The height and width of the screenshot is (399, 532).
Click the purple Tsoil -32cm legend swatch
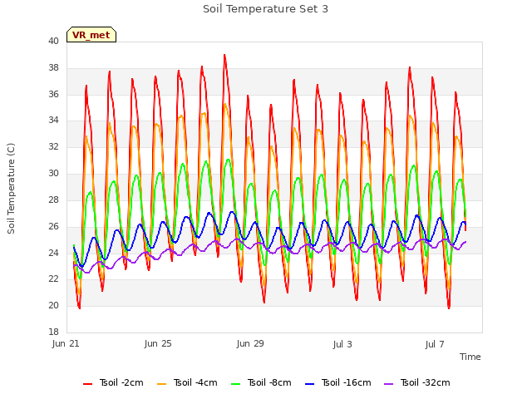coord(388,384)
